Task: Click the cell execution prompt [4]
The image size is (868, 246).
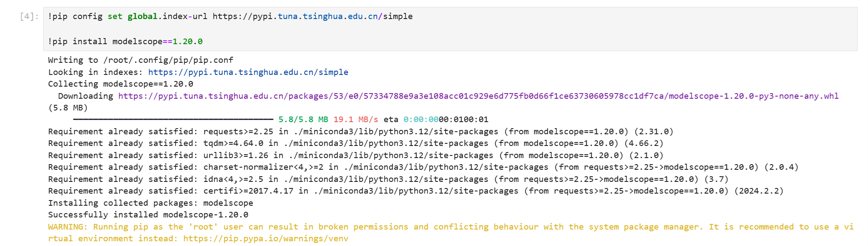Action: click(x=29, y=16)
